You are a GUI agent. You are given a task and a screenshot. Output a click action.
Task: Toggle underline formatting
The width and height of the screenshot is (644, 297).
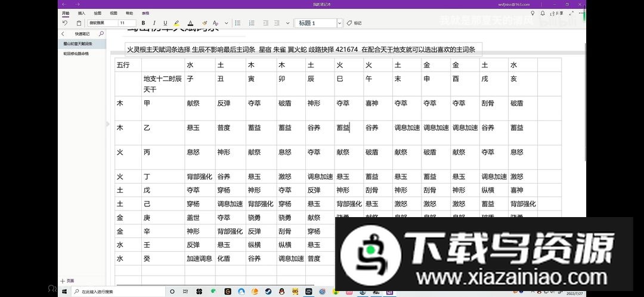click(x=165, y=23)
